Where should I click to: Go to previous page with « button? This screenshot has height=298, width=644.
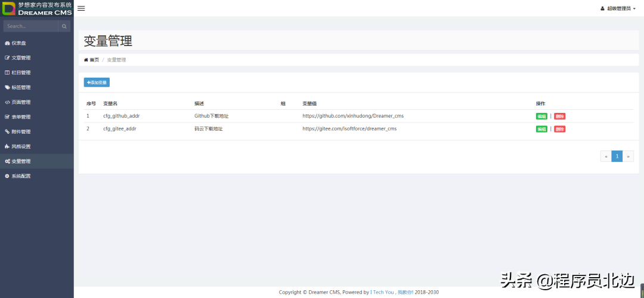[606, 156]
